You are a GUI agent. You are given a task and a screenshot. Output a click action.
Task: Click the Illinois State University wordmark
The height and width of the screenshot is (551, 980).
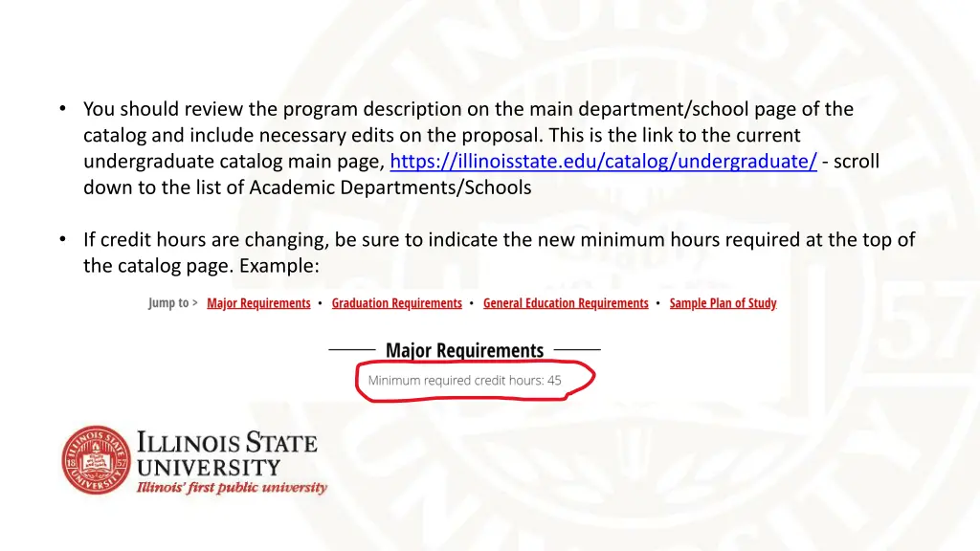227,452
